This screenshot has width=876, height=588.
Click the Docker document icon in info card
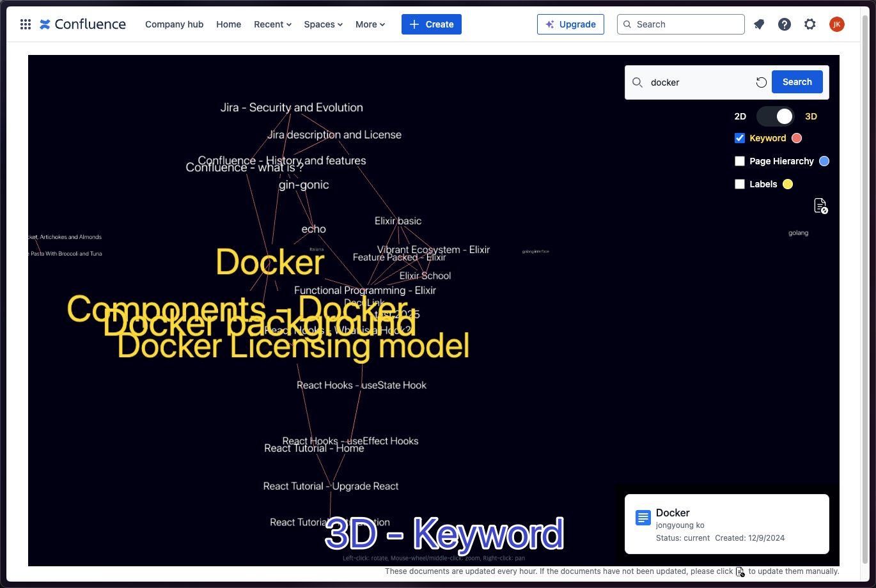(643, 518)
